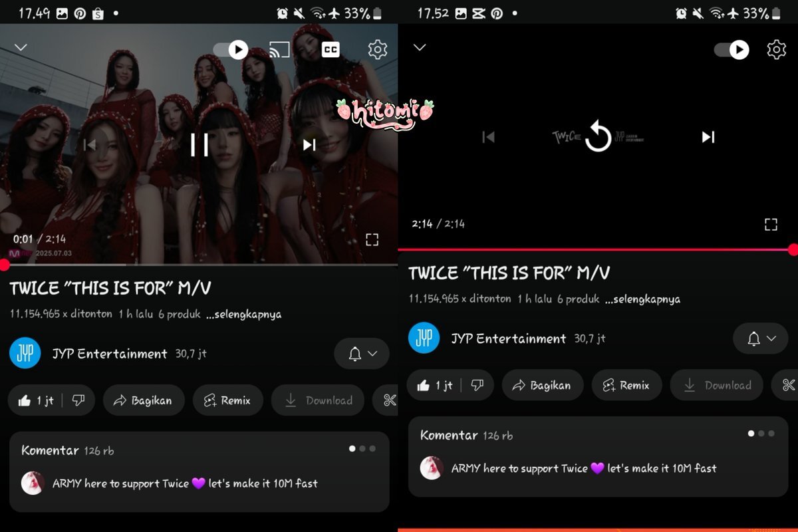Tap clip scissors icon on left
The height and width of the screenshot is (532, 798).
click(390, 400)
